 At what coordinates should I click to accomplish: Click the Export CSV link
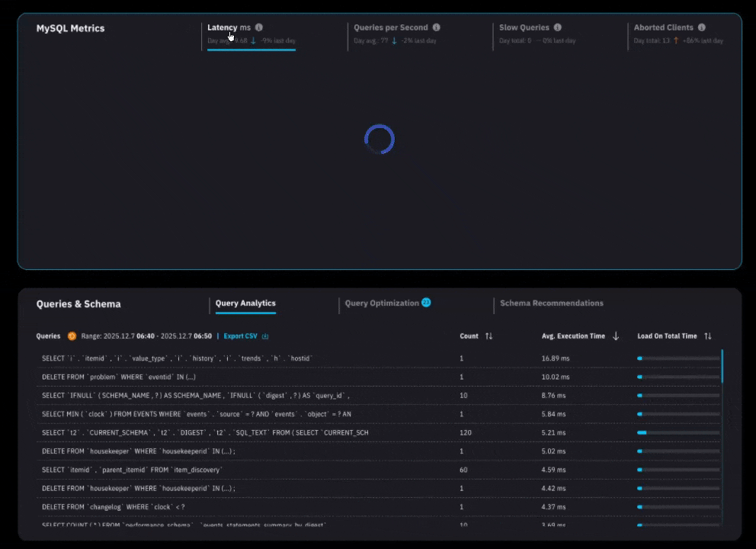(240, 335)
